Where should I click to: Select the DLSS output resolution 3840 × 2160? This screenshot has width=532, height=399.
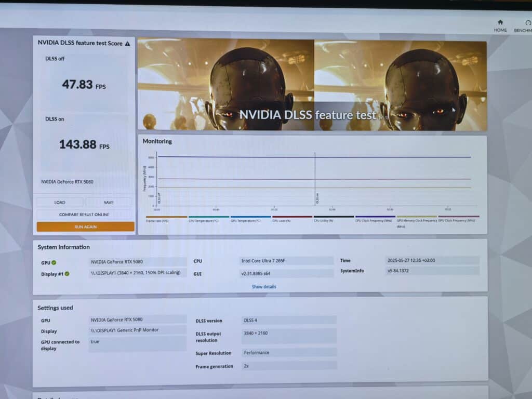pos(289,336)
